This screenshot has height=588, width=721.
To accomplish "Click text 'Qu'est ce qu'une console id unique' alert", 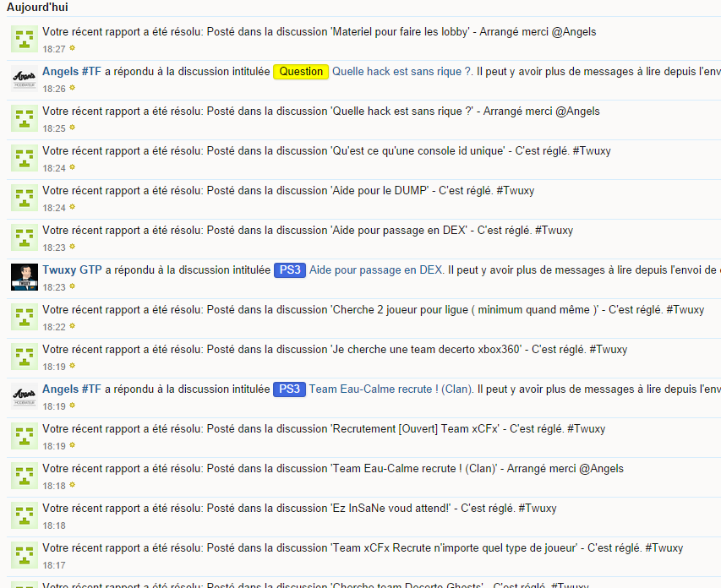I will 418,150.
